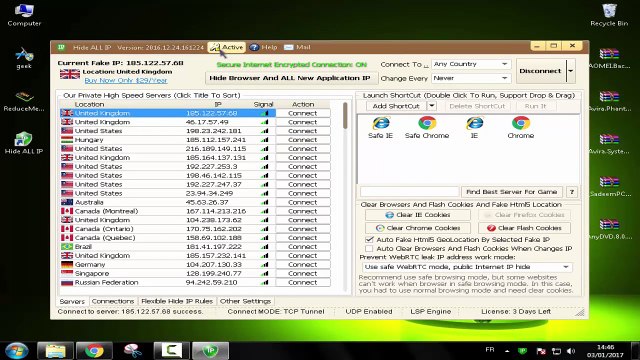
Task: Click Clear IE Cookies button
Action: point(418,215)
